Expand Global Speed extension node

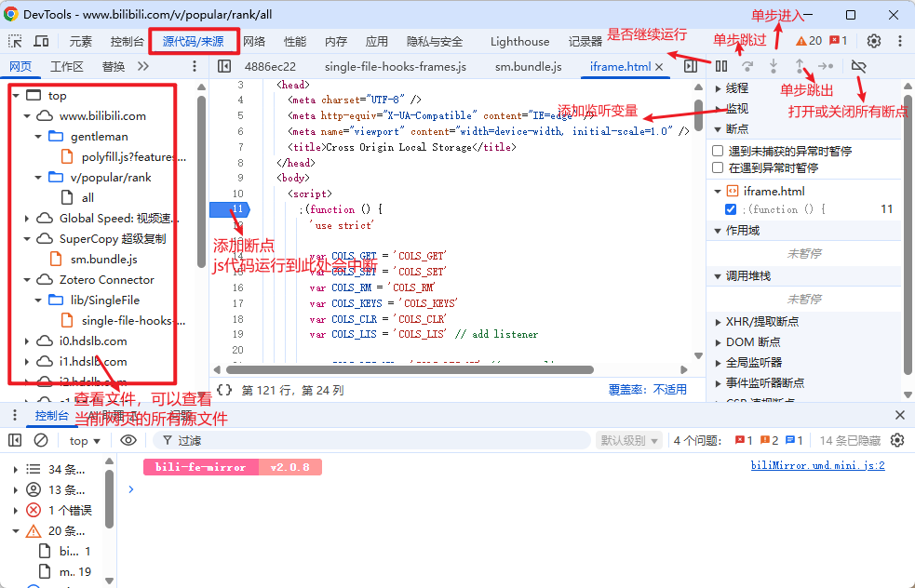click(x=27, y=218)
